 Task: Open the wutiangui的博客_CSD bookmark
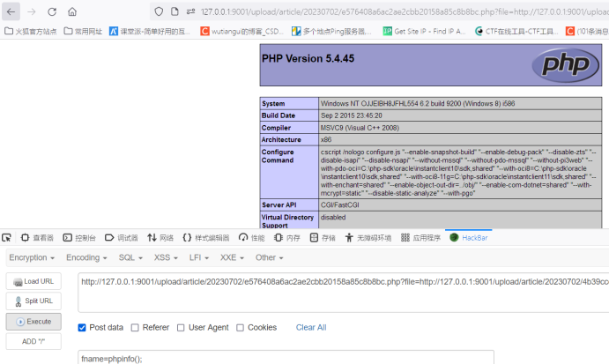pyautogui.click(x=242, y=31)
